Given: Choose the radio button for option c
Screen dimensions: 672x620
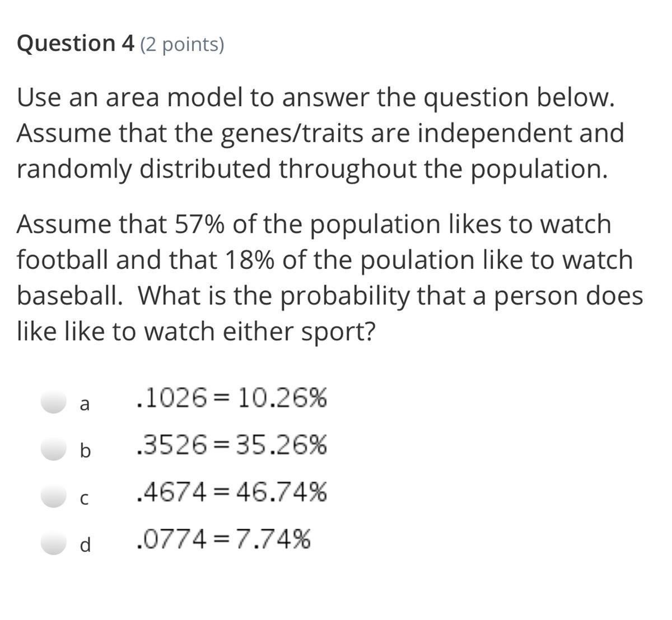Looking at the screenshot, I should 55,496.
